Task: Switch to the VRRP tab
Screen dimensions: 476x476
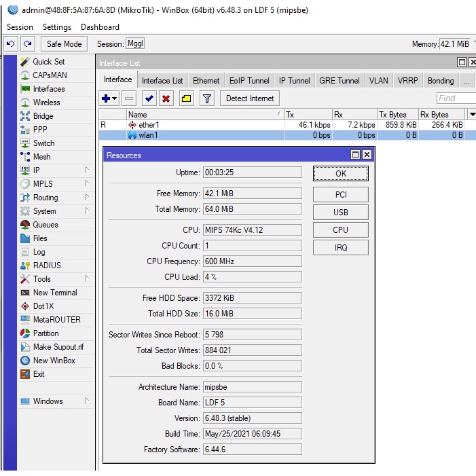Action: [x=407, y=81]
